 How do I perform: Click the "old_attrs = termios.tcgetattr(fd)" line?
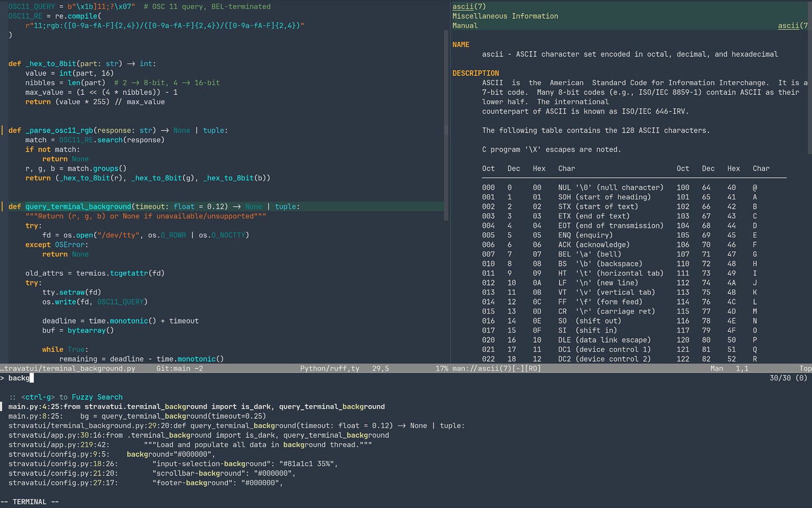pos(95,273)
